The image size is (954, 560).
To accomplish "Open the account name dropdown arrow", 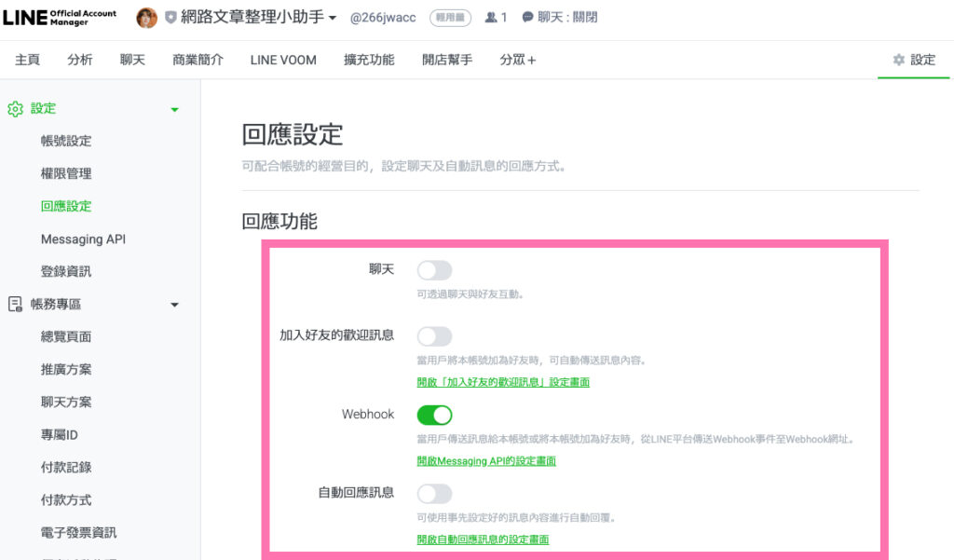I will coord(333,19).
